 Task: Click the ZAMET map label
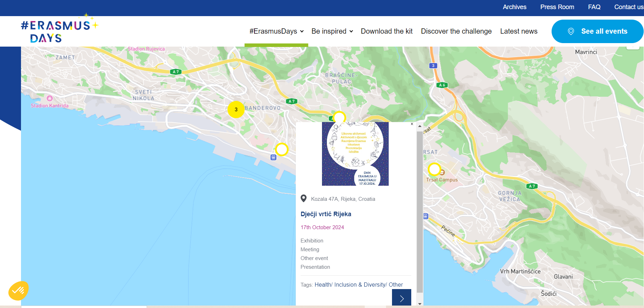tap(65, 57)
